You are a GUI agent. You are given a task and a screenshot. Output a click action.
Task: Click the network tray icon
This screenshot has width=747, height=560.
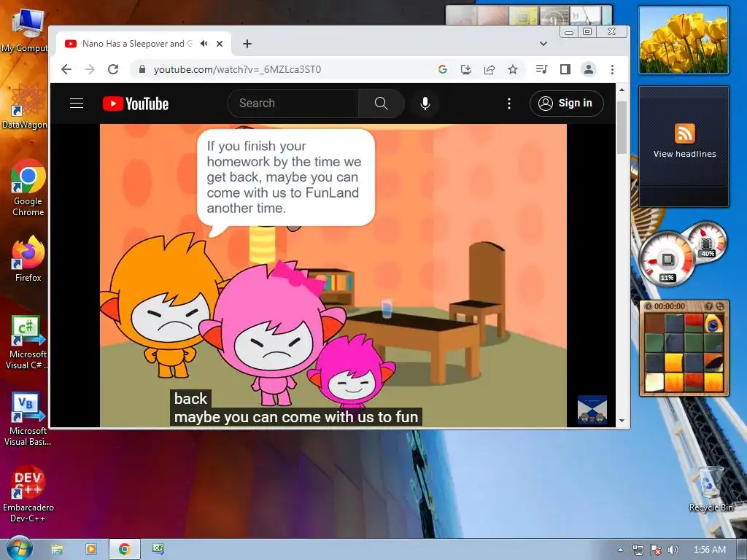coord(638,550)
